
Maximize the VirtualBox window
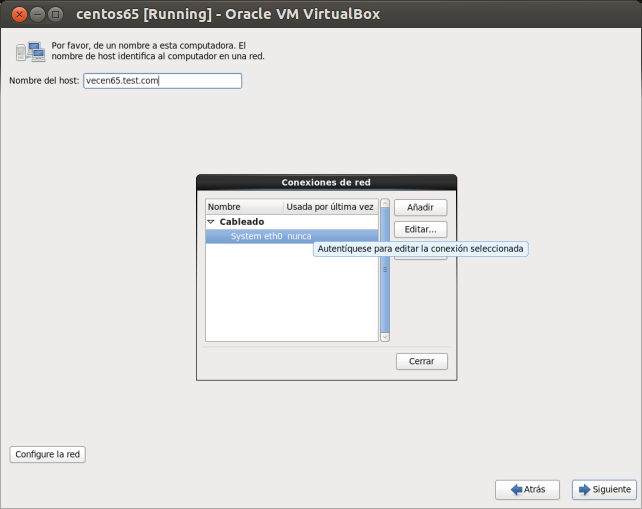tap(55, 14)
